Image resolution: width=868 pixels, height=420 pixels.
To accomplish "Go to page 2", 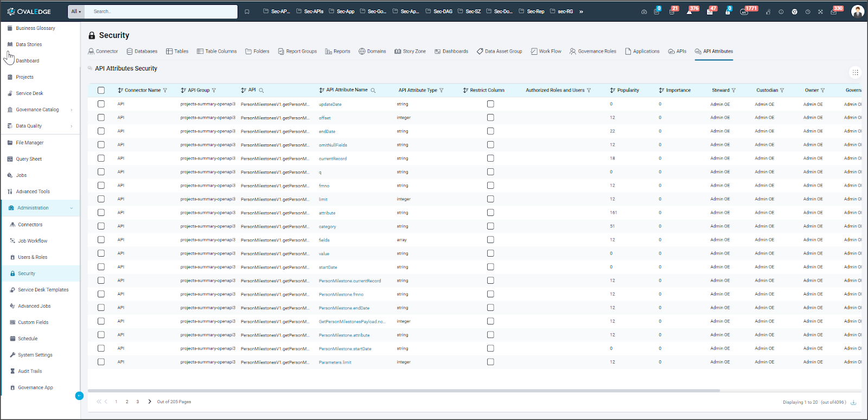I will pos(127,402).
